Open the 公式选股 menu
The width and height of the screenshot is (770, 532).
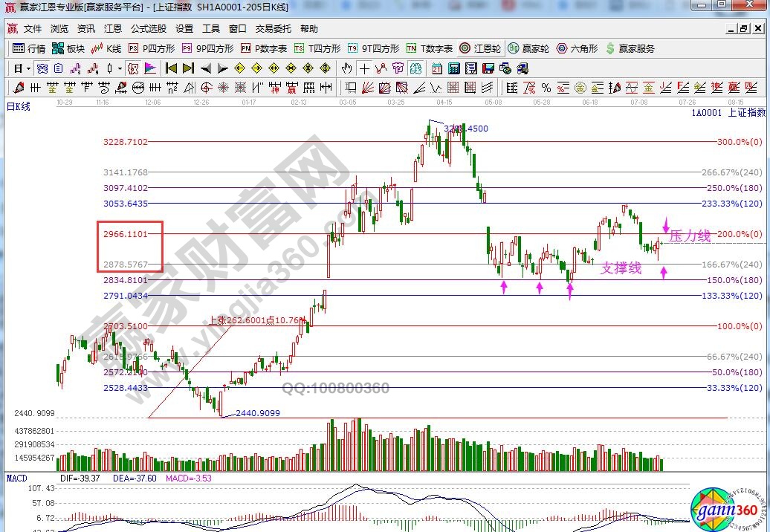[149, 29]
